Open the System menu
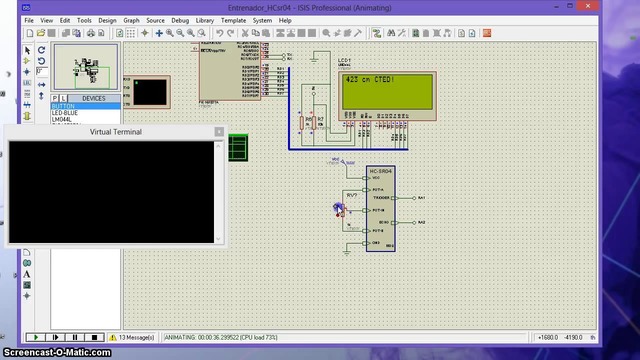 pyautogui.click(x=262, y=20)
